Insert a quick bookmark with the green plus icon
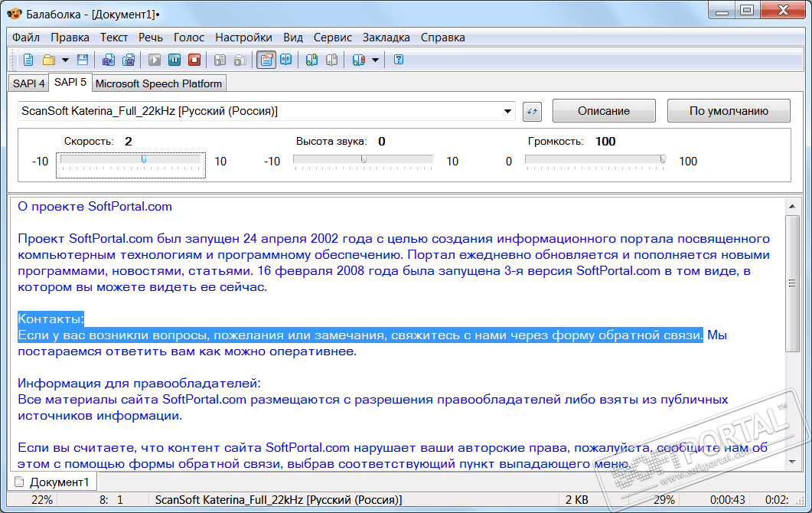 coord(311,60)
